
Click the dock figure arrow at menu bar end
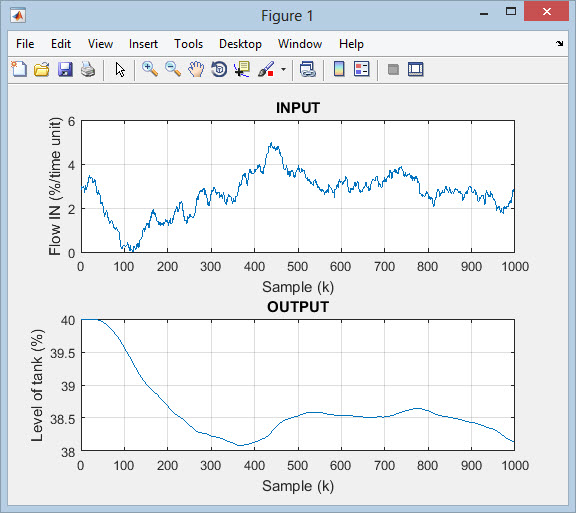coord(559,44)
